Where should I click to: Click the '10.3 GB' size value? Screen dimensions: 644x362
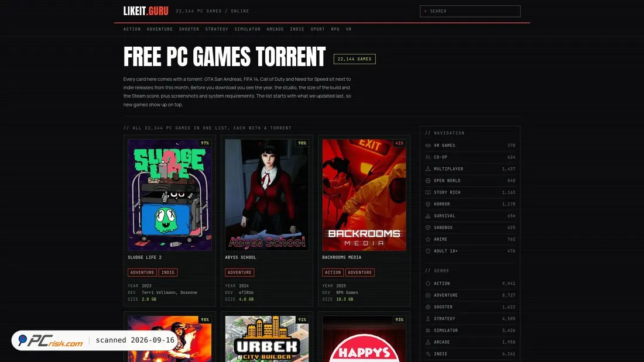tap(345, 299)
